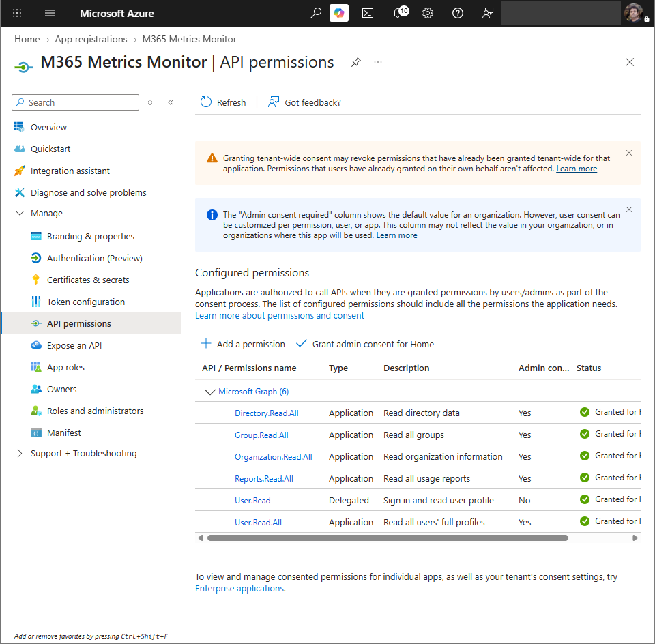The width and height of the screenshot is (655, 644).
Task: Open Branding & properties
Action: [x=90, y=237]
